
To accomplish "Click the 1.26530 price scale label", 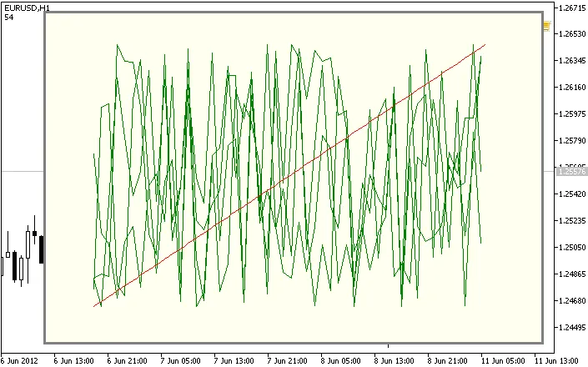I will [x=572, y=34].
